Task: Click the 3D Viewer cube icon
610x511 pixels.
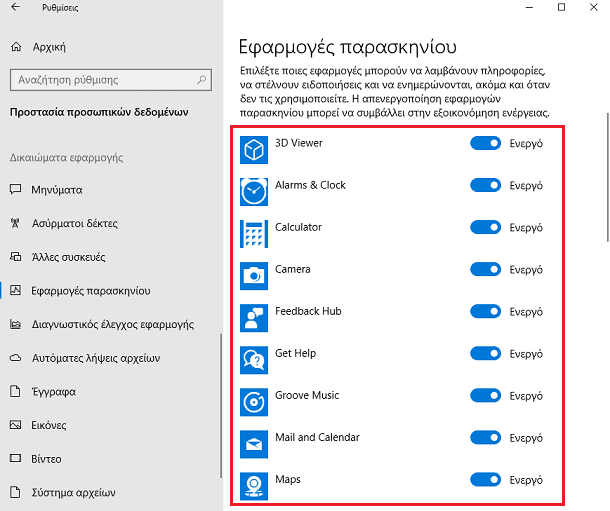Action: (x=254, y=150)
